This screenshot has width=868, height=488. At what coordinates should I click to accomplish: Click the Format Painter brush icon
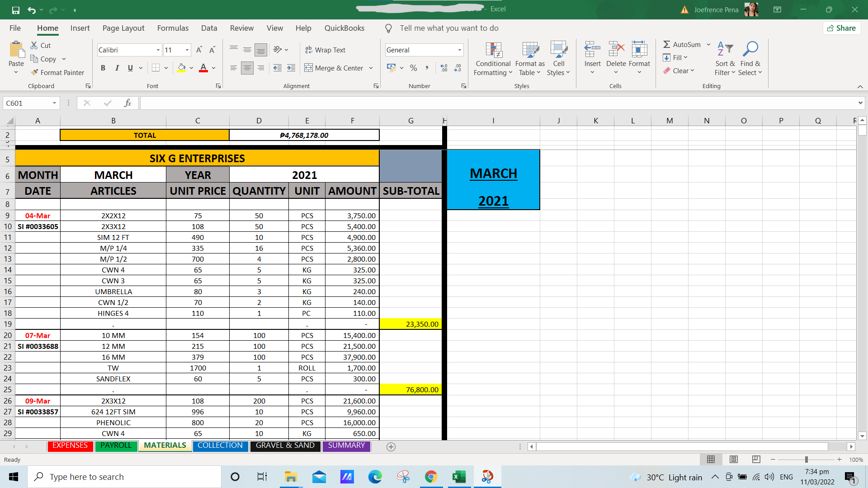[x=34, y=72]
